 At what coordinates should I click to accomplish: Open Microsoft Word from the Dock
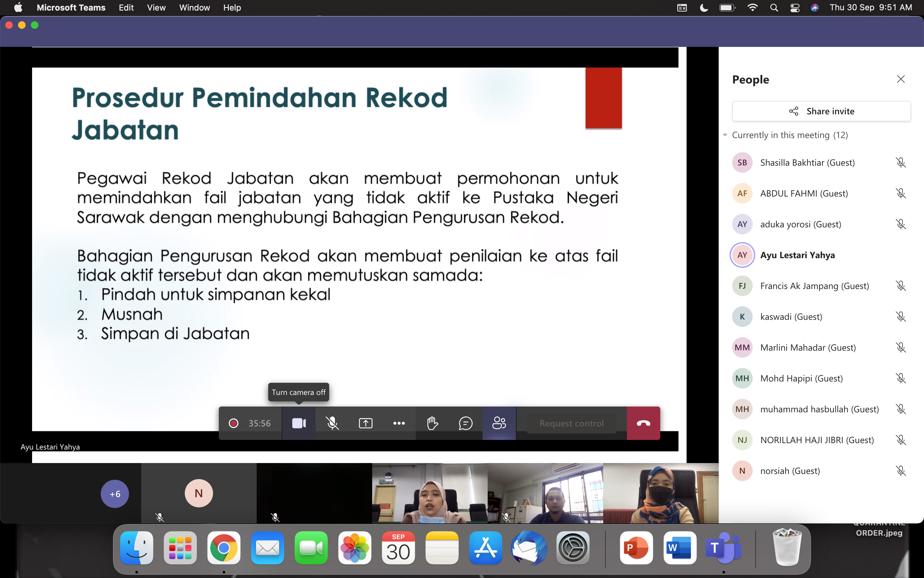[x=680, y=548]
